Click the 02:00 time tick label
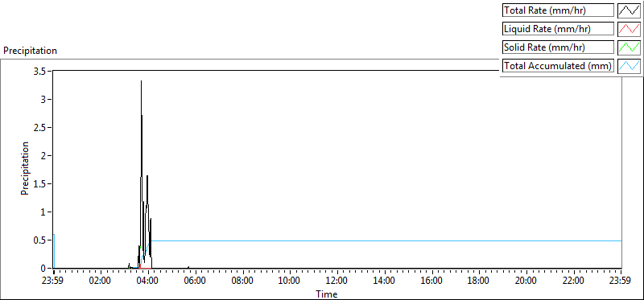 (100, 282)
